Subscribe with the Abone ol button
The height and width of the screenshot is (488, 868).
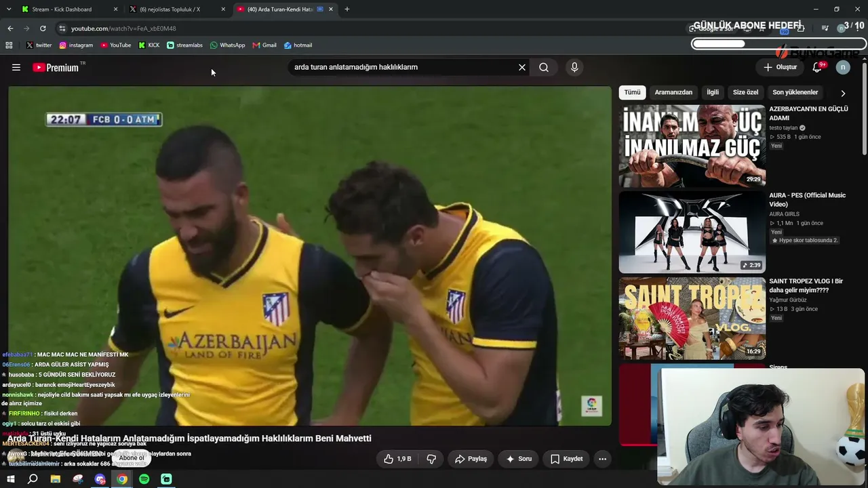[x=132, y=458]
